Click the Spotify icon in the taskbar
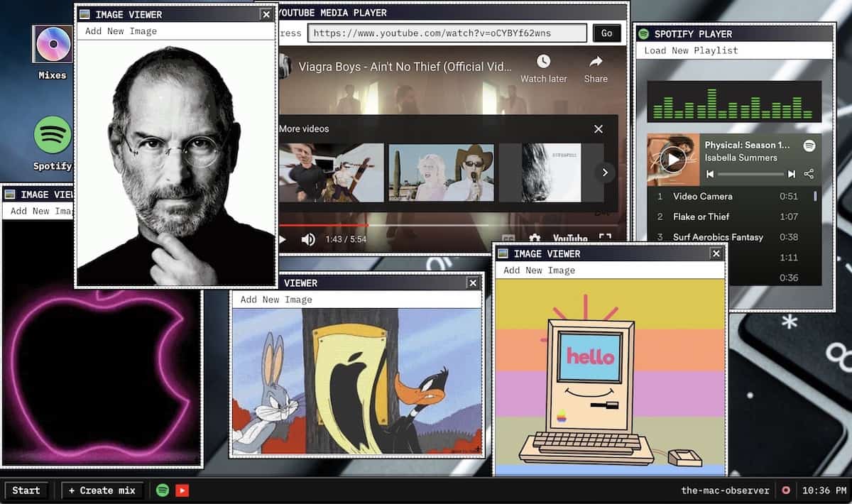Viewport: 852px width, 504px height. 163,490
